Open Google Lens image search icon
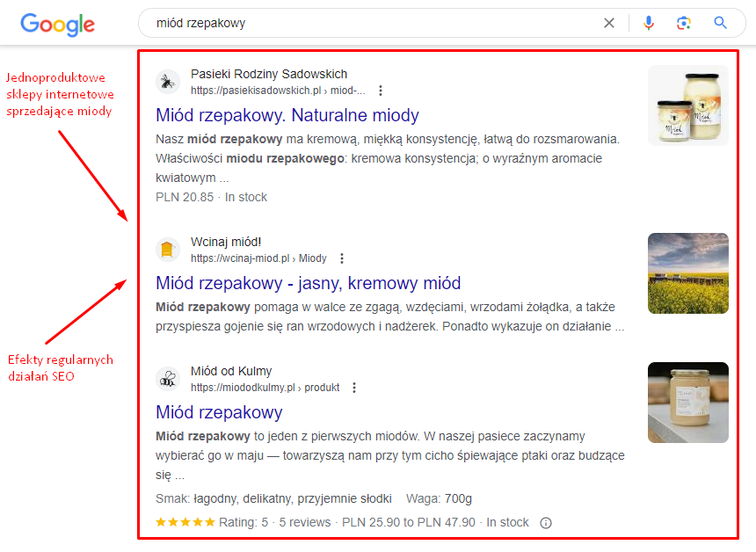Viewport: 756px width, 552px height. click(x=684, y=23)
